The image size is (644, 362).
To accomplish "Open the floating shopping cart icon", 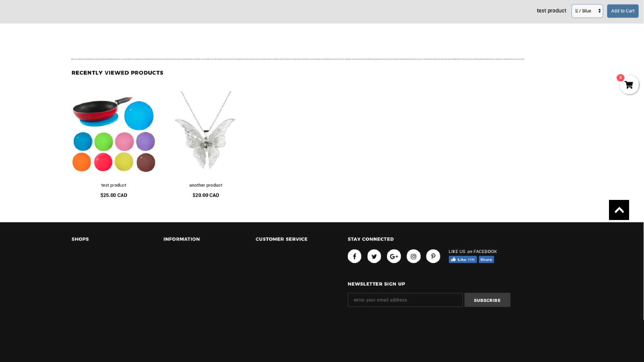I will 629,85.
